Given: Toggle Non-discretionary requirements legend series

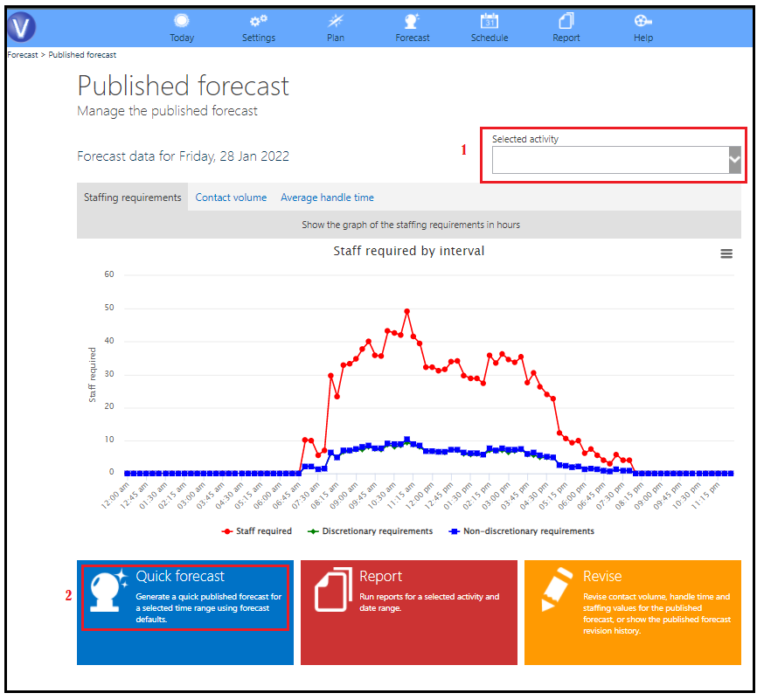Looking at the screenshot, I should 521,531.
